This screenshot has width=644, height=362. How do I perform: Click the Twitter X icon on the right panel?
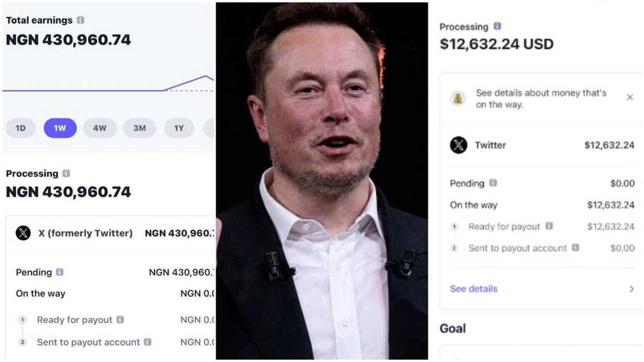pos(458,145)
